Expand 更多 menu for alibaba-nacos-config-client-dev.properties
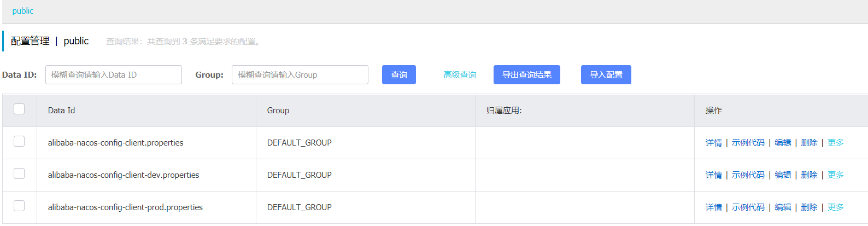868x226 pixels. click(x=835, y=175)
